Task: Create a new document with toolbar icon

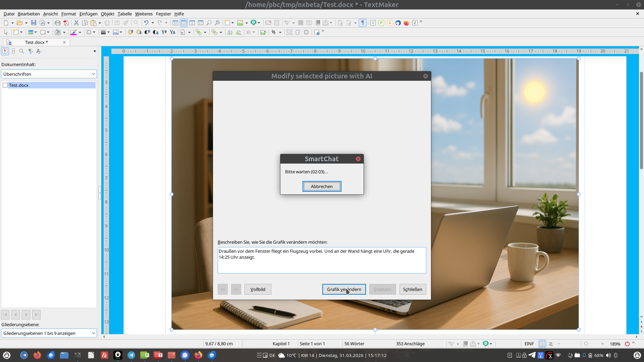Action: 6,23
